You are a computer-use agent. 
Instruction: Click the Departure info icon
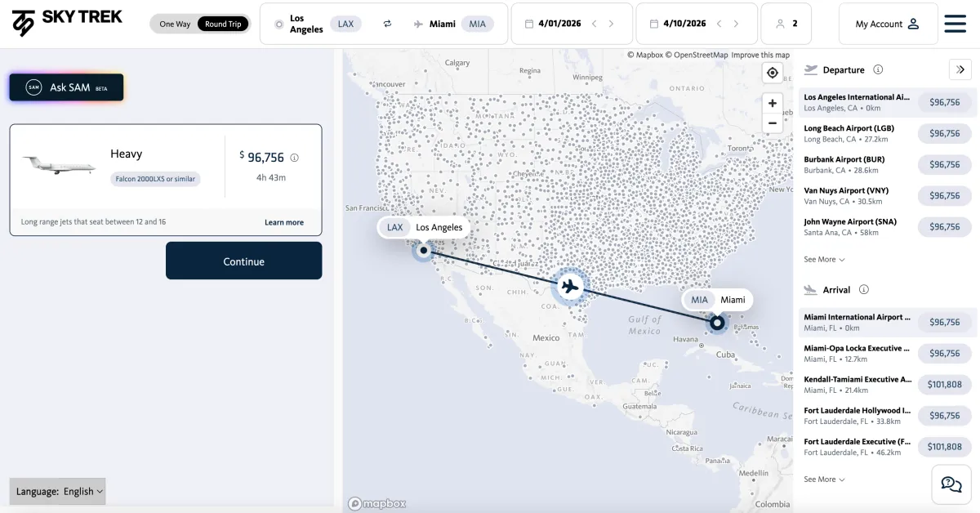[878, 69]
